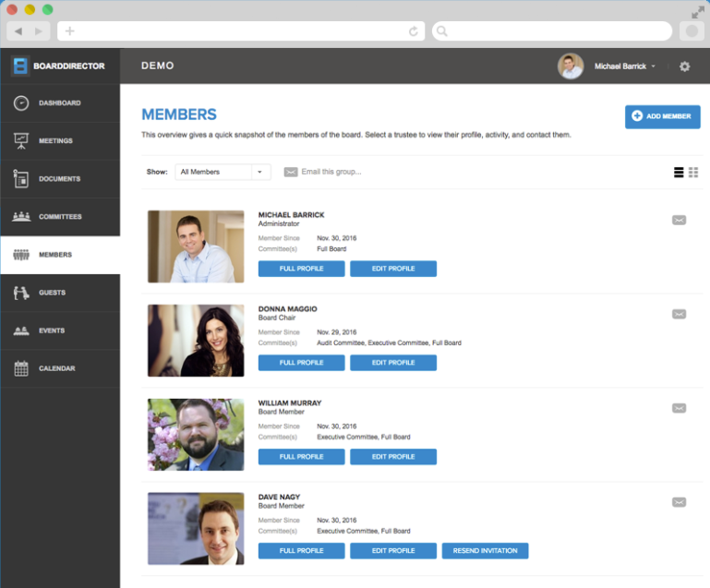Click Donna Maggio's photo thumbnail
710x588 pixels.
(196, 341)
